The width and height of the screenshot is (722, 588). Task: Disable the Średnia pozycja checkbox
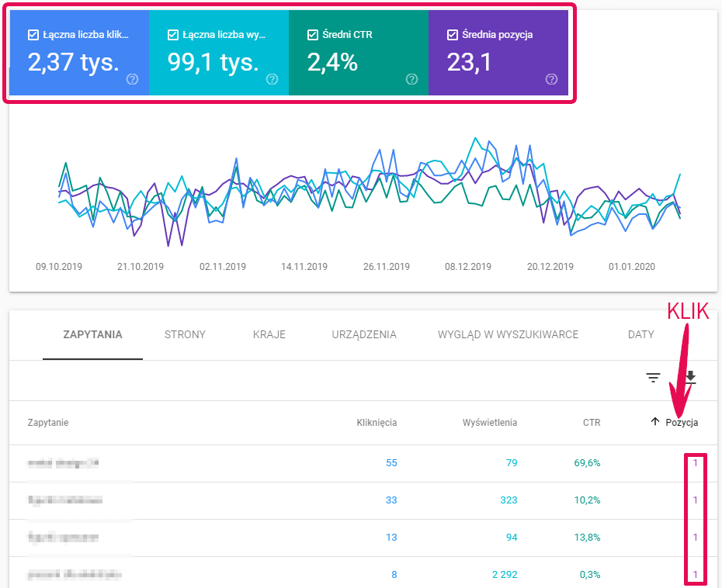click(x=452, y=35)
